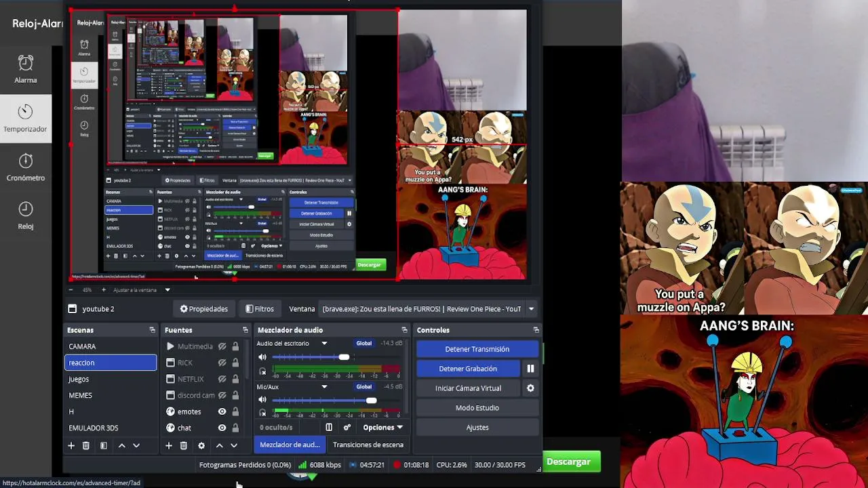Open advanced audio properties gears icon
Image resolution: width=868 pixels, height=488 pixels.
tap(347, 428)
